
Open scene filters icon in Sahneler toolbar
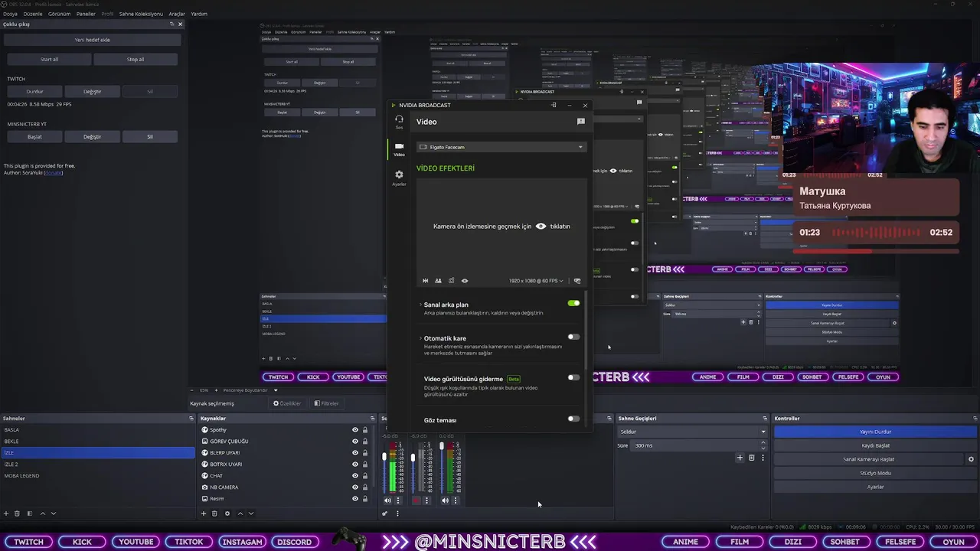(29, 514)
